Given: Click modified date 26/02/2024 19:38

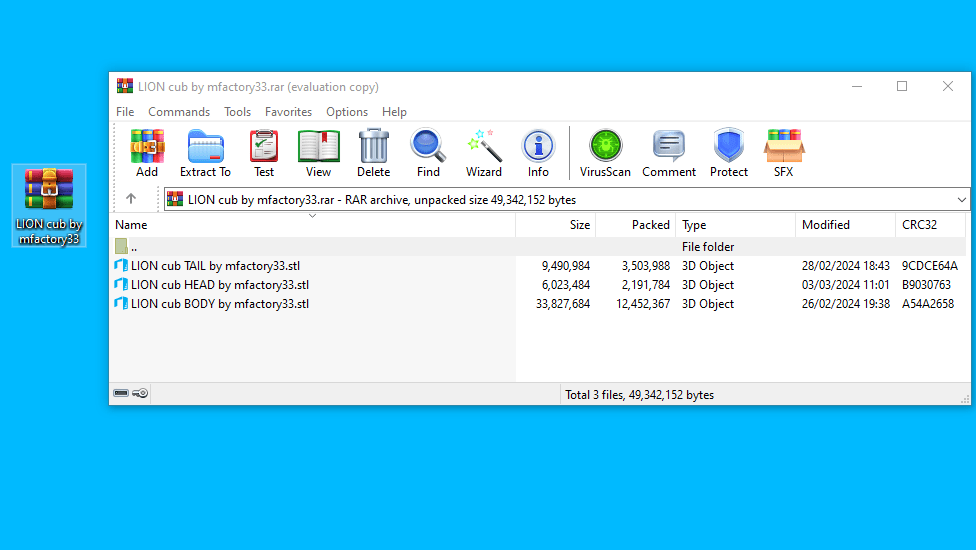Looking at the screenshot, I should pyautogui.click(x=846, y=304).
